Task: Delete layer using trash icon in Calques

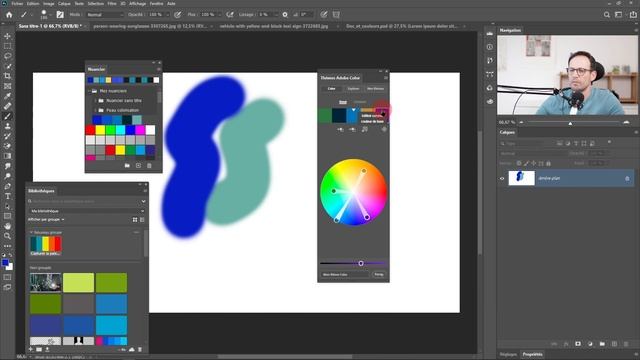Action: (x=626, y=344)
